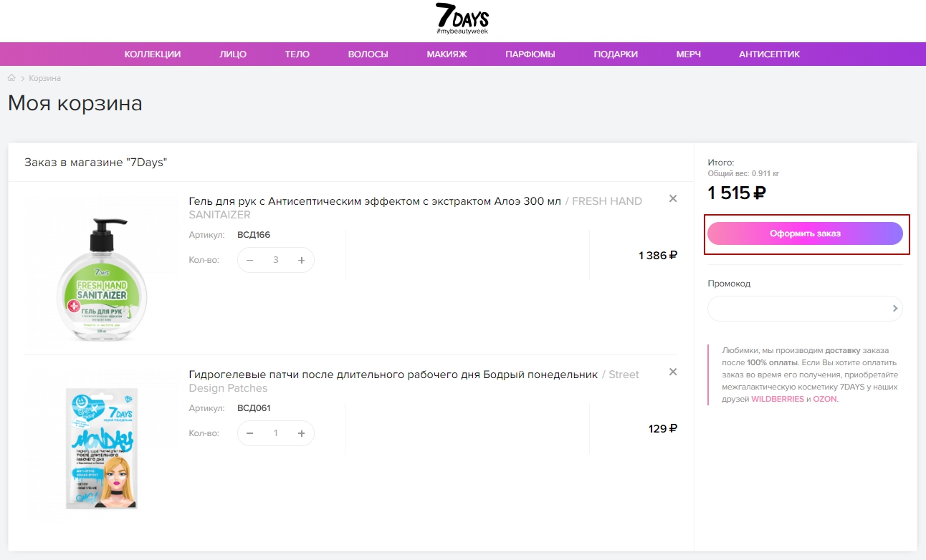Increase hand sanitizer quantity with plus
The width and height of the screenshot is (926, 560).
point(302,260)
